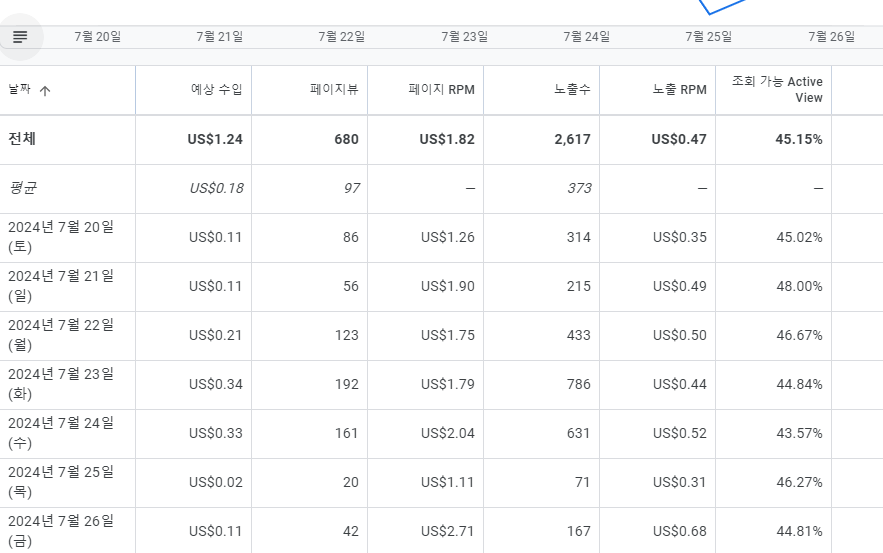Viewport: 883px width, 553px height.
Task: Click revenue value US$0.34
Action: tap(216, 384)
